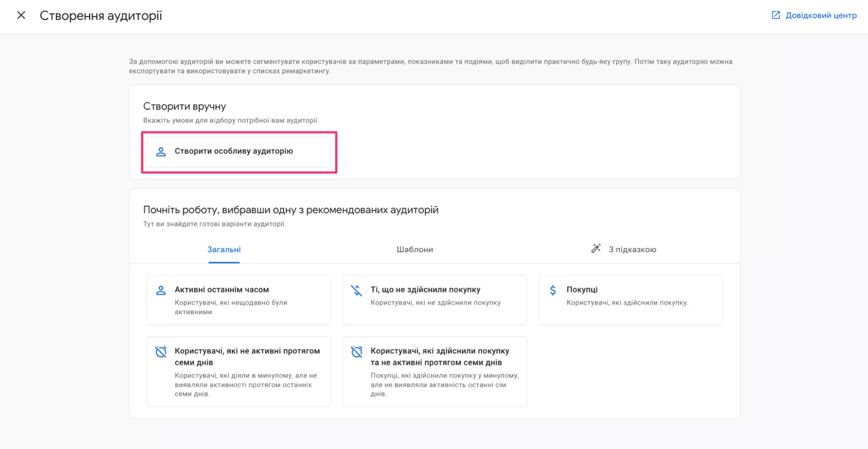Open the Довідковий центр link
This screenshot has width=868, height=449.
click(821, 15)
